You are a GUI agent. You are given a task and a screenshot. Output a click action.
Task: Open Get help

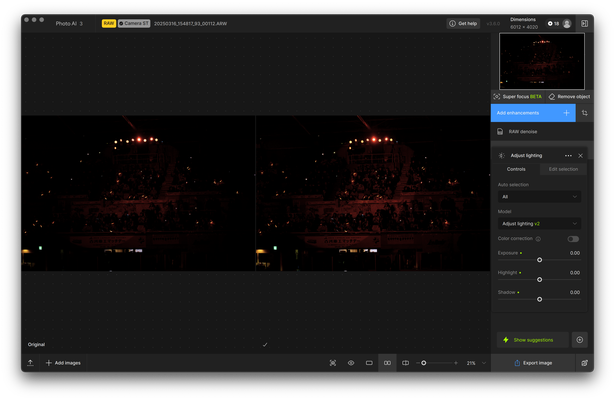click(x=463, y=24)
